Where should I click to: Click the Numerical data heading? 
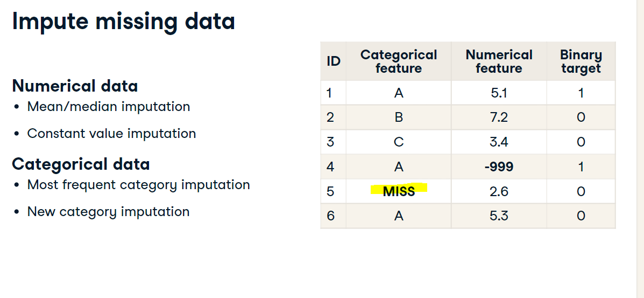(75, 86)
